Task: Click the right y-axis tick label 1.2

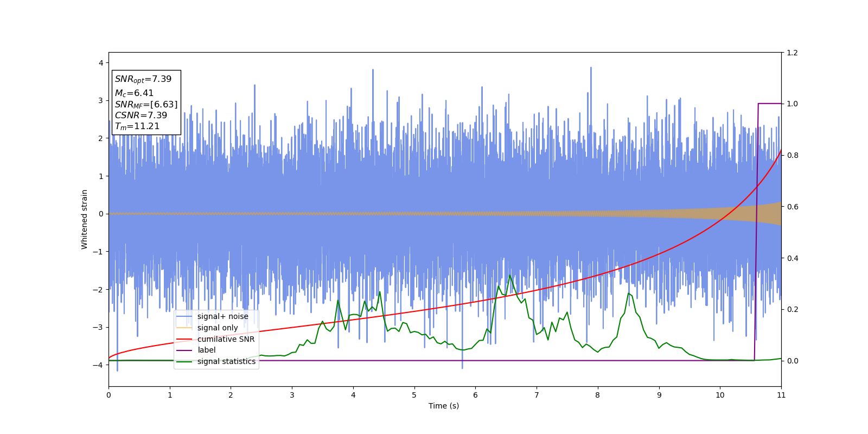Action: 792,53
